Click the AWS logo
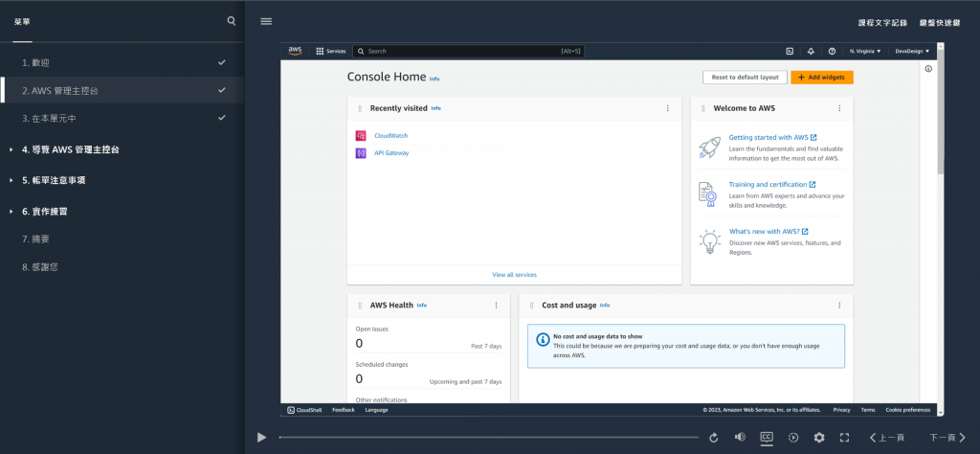 [x=295, y=52]
